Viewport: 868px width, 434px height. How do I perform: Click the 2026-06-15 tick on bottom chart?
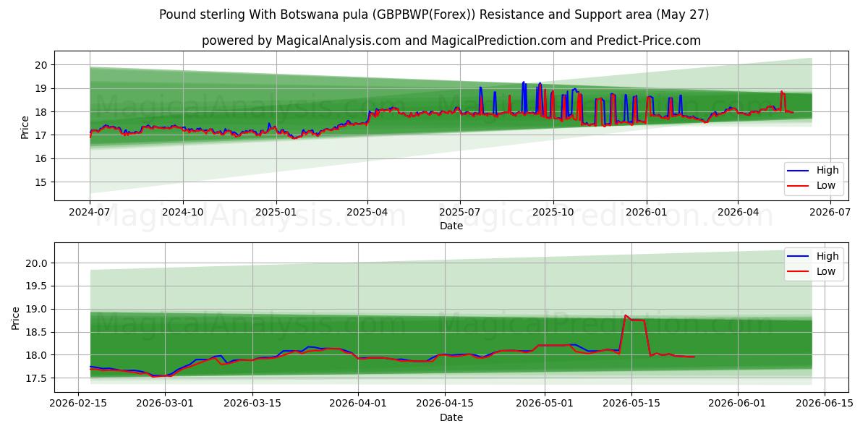(824, 404)
